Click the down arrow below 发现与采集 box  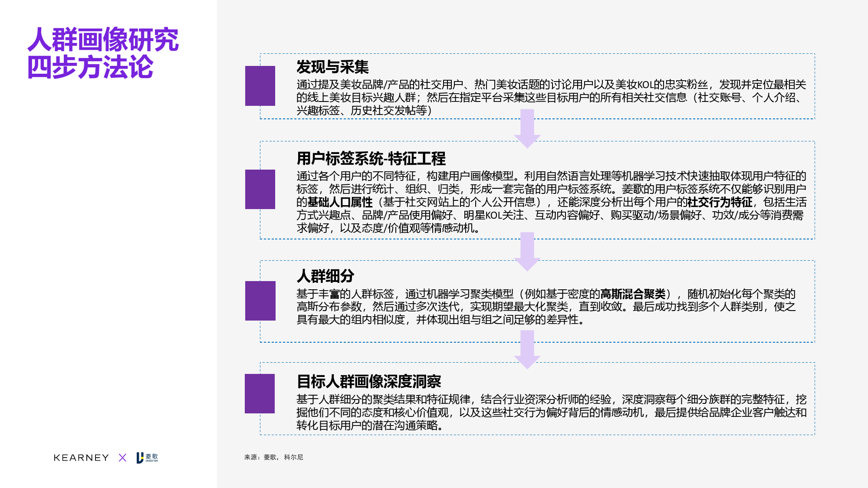pos(527,129)
